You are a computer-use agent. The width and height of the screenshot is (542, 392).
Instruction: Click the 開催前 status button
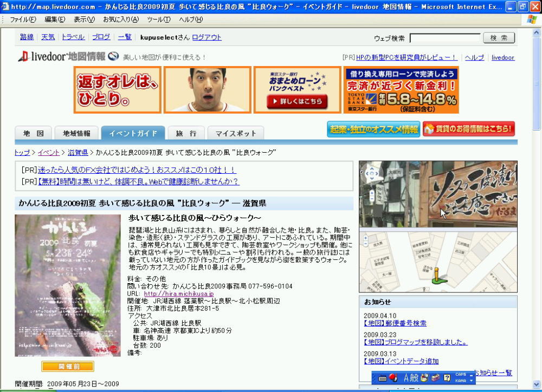(x=68, y=367)
